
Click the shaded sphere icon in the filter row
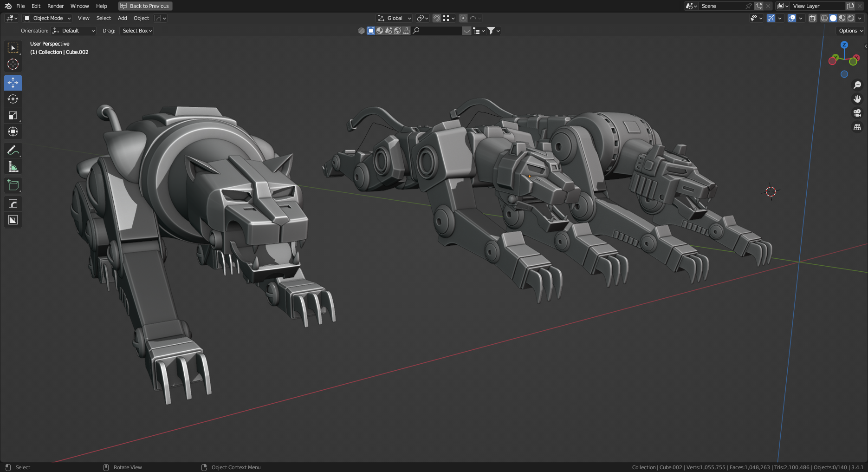tap(380, 31)
